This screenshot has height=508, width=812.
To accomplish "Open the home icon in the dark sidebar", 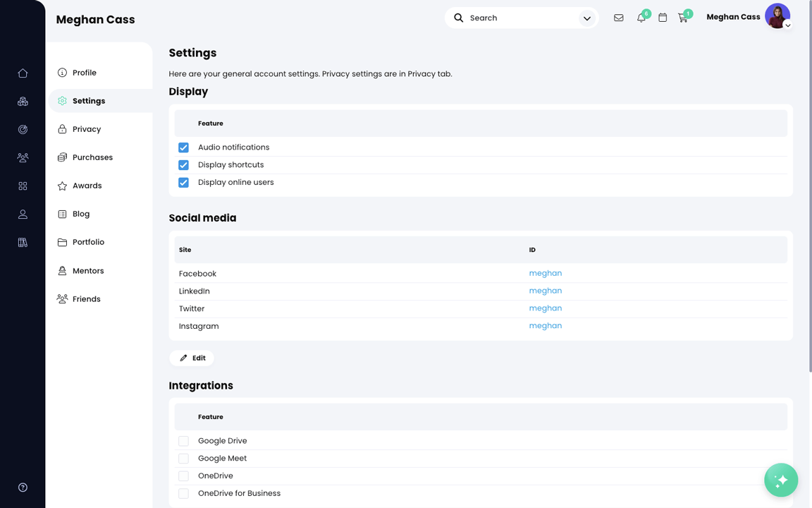I will 23,73.
